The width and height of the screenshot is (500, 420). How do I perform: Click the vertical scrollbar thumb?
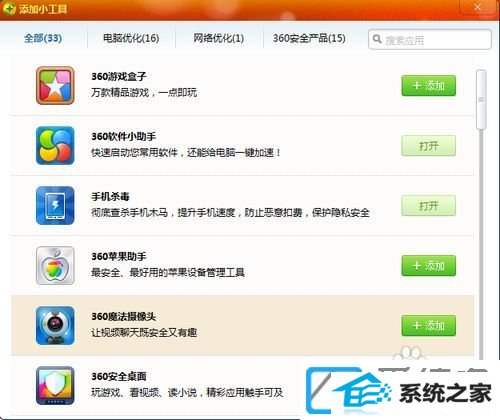(481, 99)
